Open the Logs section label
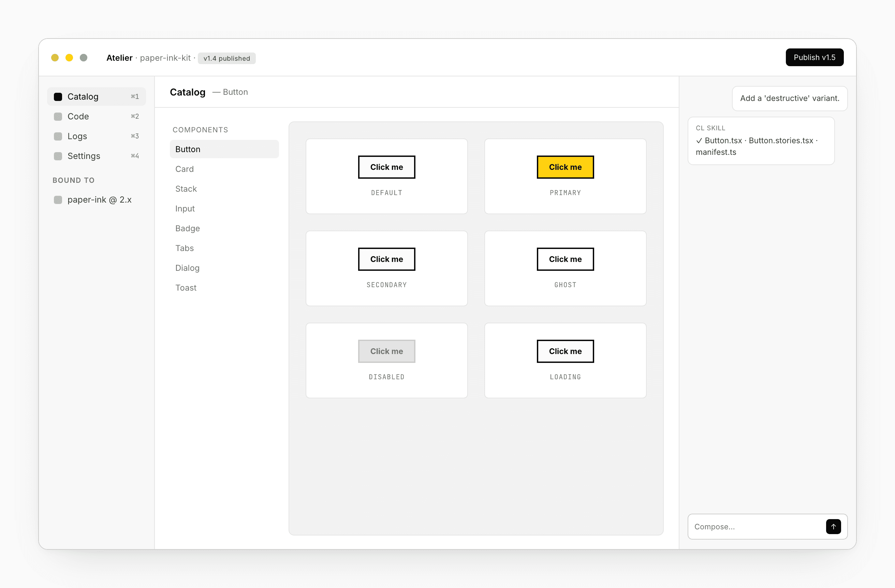Image resolution: width=895 pixels, height=588 pixels. coord(77,136)
